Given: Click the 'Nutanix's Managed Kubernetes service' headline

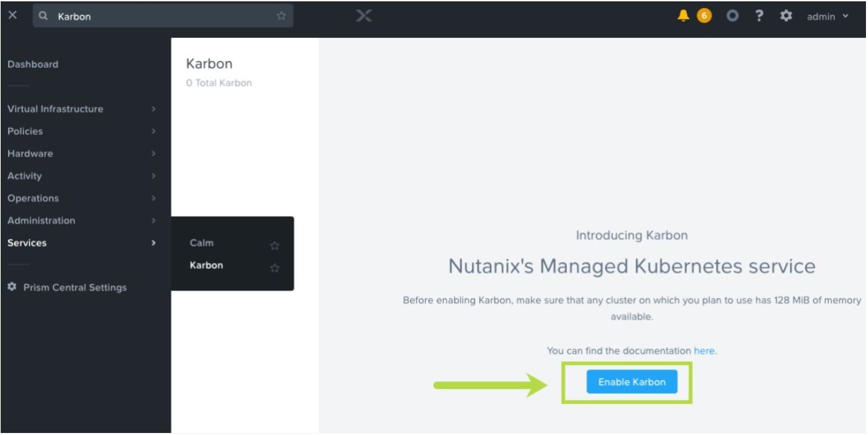Looking at the screenshot, I should (x=632, y=267).
